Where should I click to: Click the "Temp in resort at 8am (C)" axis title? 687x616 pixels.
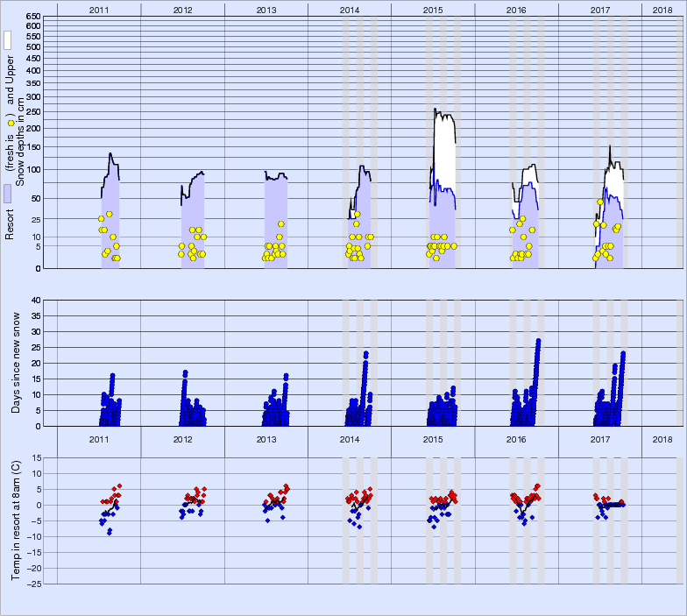[x=16, y=519]
